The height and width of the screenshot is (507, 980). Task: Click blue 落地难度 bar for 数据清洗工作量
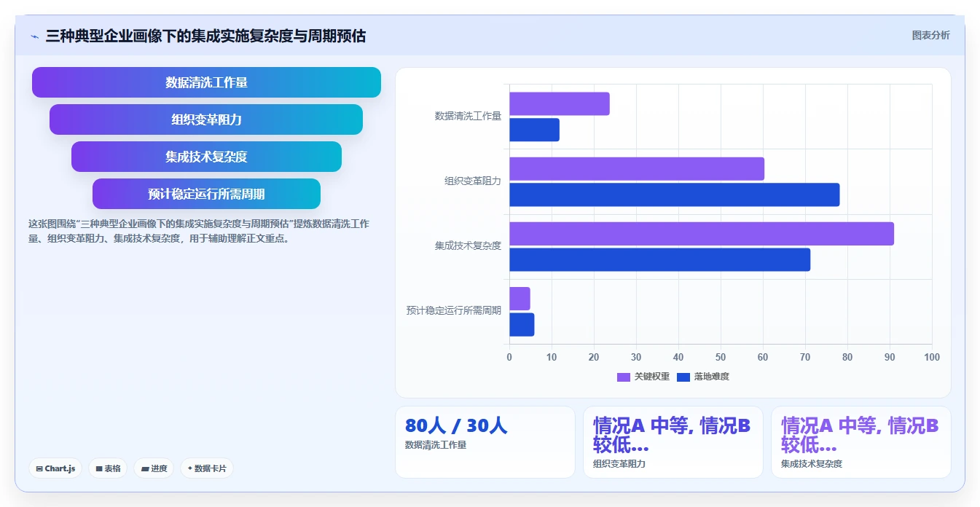coord(534,130)
